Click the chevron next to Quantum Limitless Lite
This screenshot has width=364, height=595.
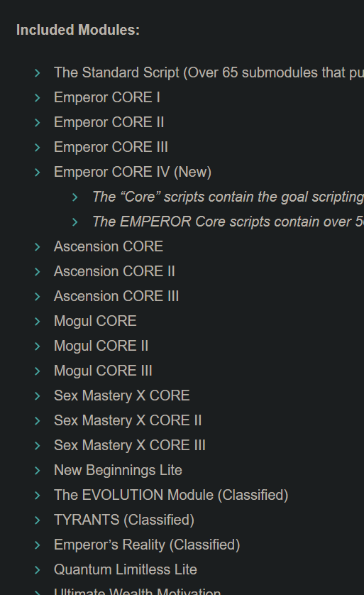point(37,570)
